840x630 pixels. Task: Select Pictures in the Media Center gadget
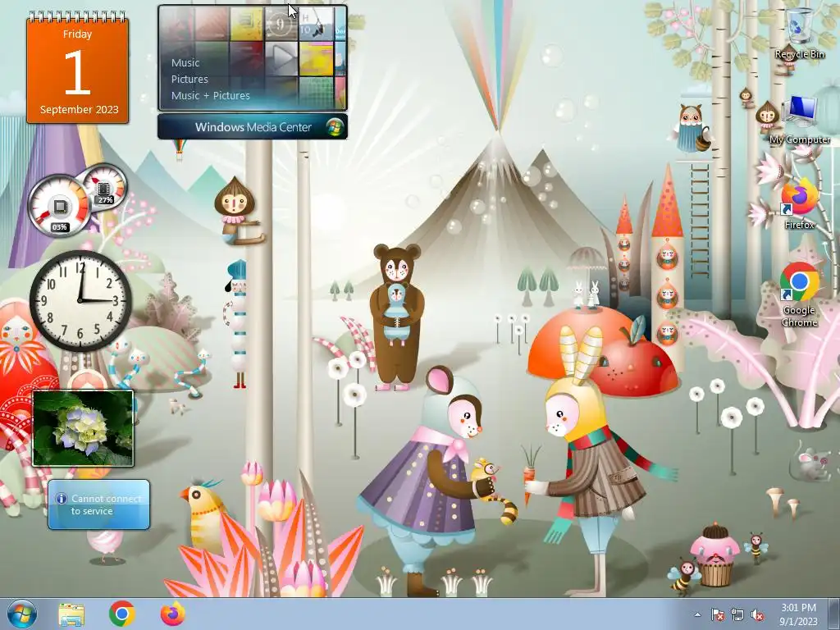(189, 80)
